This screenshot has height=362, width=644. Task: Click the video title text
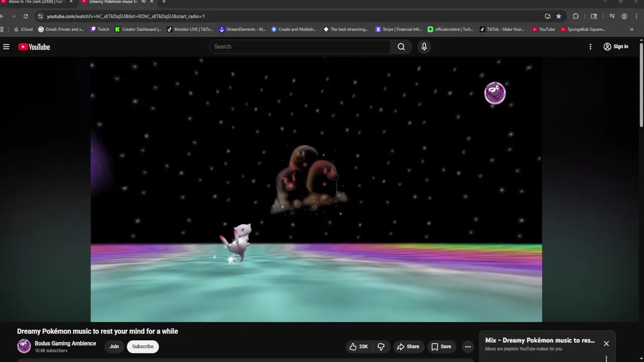(x=98, y=331)
